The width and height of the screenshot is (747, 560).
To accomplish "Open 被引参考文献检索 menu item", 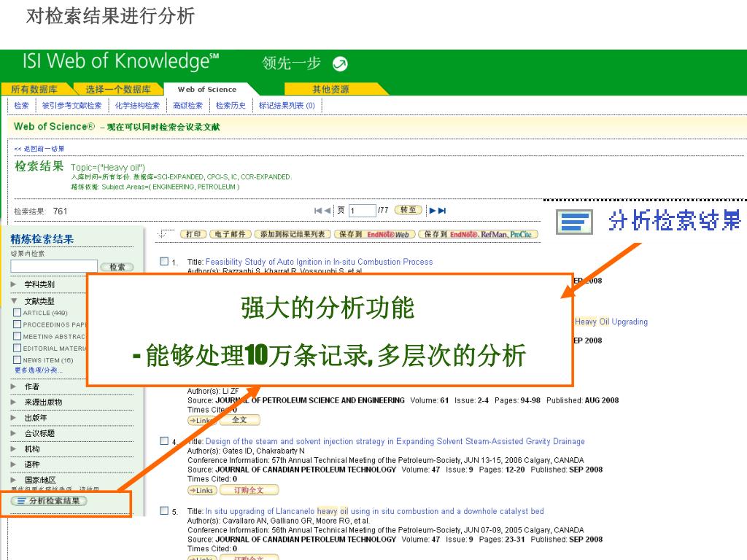I will coord(72,106).
